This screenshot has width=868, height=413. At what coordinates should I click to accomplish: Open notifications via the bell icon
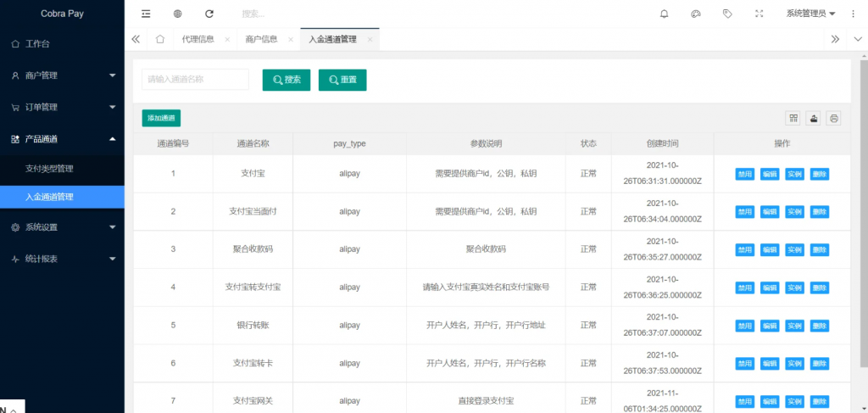pos(664,14)
